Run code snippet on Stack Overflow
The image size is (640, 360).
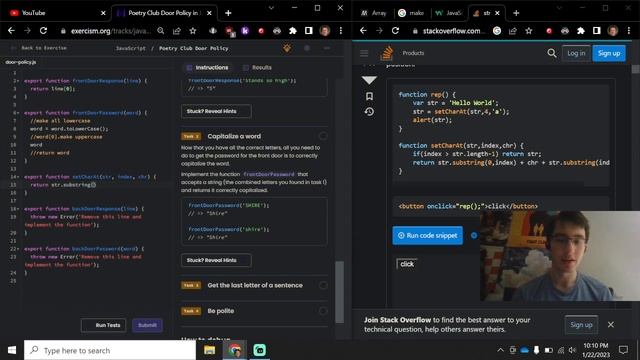(x=427, y=236)
